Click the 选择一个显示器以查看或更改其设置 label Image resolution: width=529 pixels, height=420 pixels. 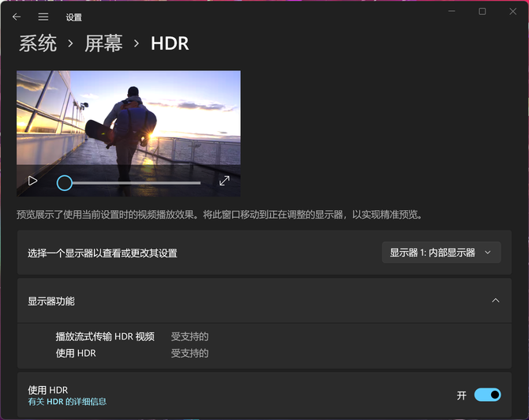(103, 253)
